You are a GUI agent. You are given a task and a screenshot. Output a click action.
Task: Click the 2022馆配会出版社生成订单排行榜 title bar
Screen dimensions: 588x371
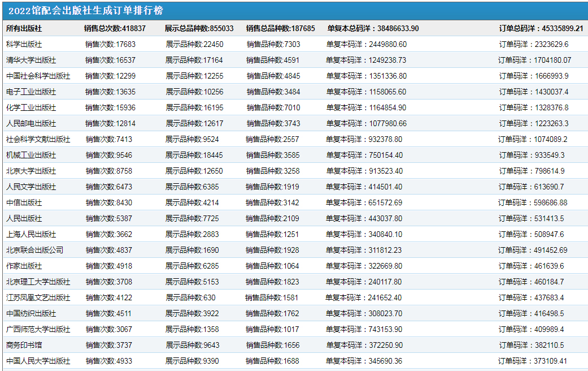[x=86, y=10]
